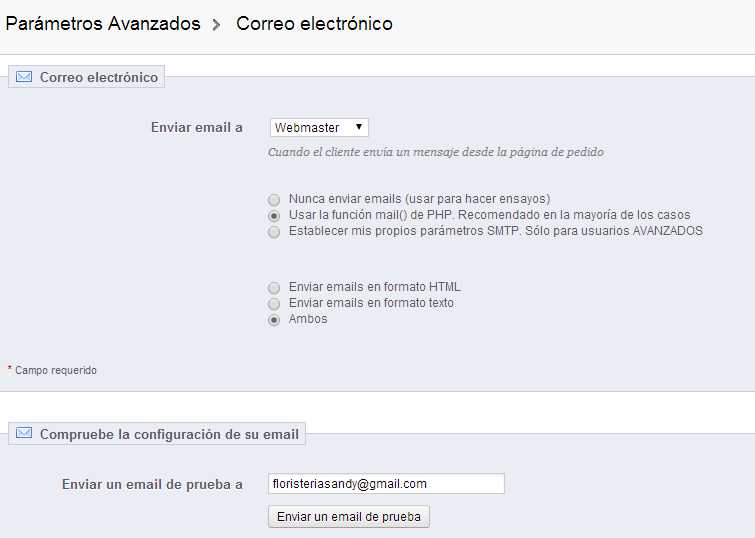The height and width of the screenshot is (538, 755).
Task: Click the Correo electrónico section header label
Action: (x=98, y=77)
